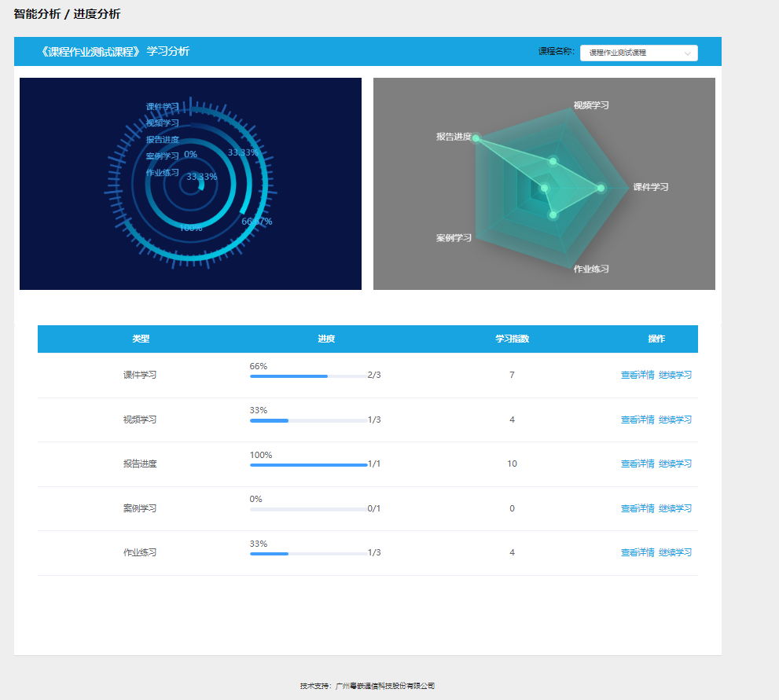Click the dropdown chevron arrow for course selection
Screen dimensions: 779x700
(688, 53)
